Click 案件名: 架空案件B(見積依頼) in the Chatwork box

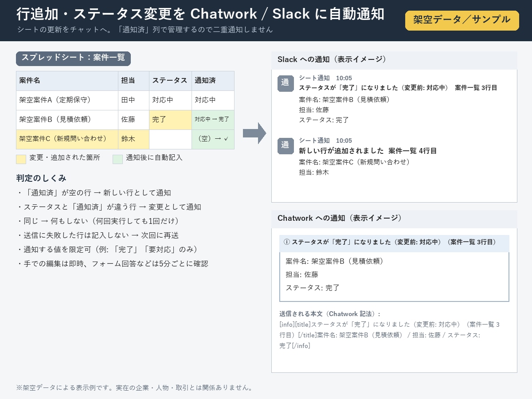(x=335, y=261)
